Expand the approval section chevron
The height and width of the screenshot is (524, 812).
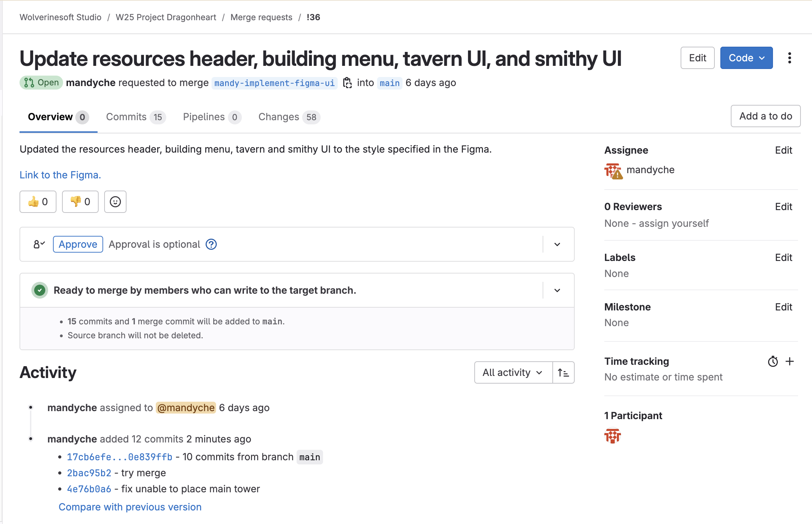tap(557, 244)
